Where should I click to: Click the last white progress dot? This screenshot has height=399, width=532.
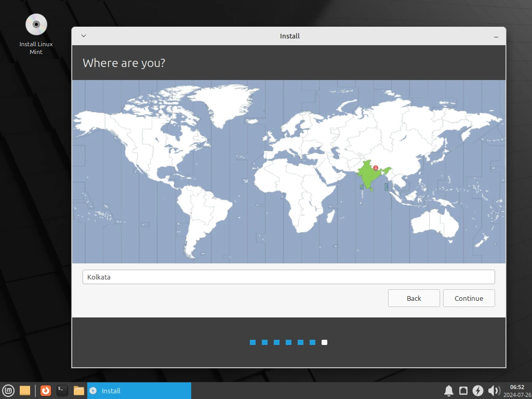click(324, 342)
